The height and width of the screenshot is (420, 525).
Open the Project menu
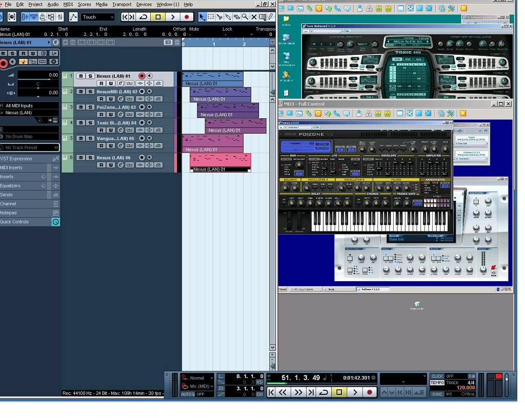click(x=35, y=4)
